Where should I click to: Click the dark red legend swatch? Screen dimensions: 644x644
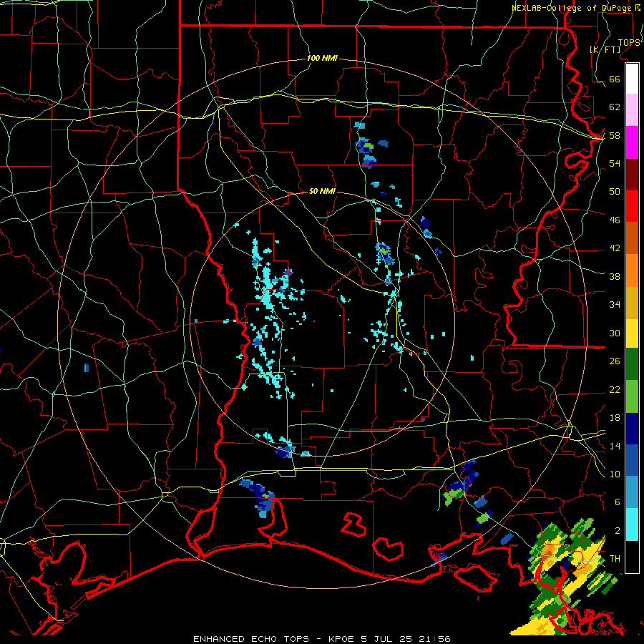632,174
